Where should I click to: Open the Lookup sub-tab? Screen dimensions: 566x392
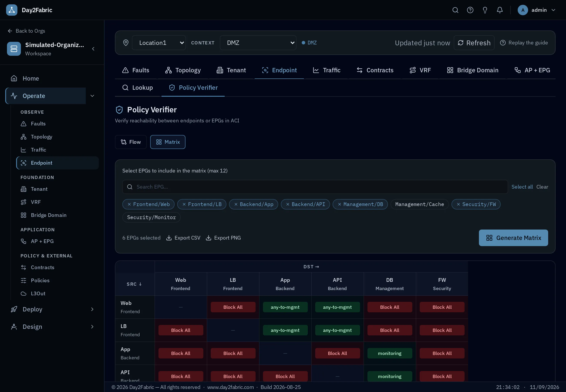(x=138, y=88)
